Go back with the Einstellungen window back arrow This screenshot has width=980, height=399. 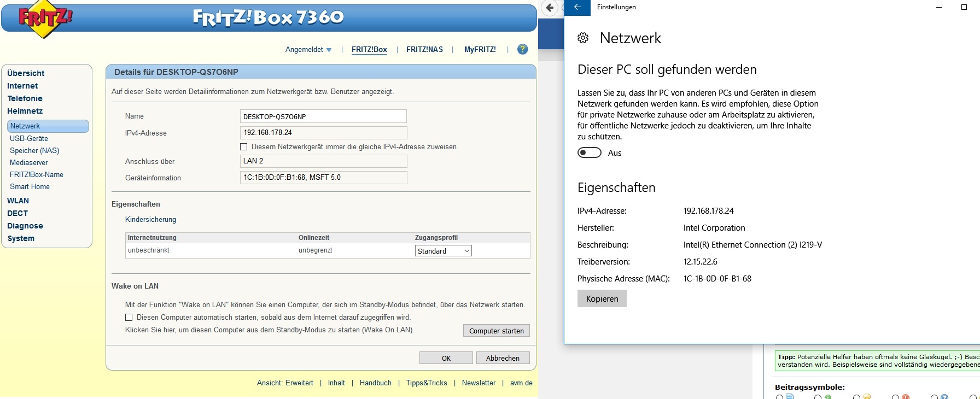[577, 7]
